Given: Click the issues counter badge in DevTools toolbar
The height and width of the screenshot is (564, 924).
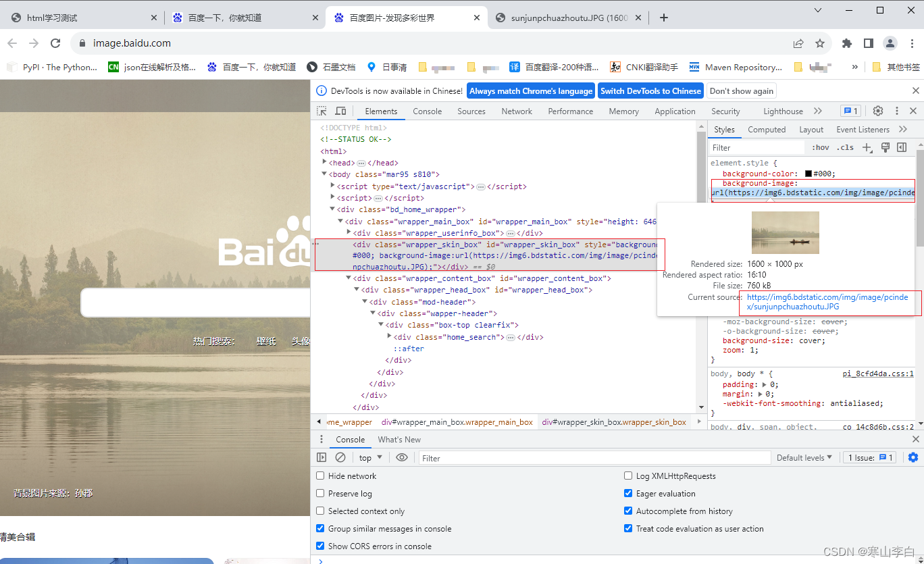Looking at the screenshot, I should click(850, 111).
